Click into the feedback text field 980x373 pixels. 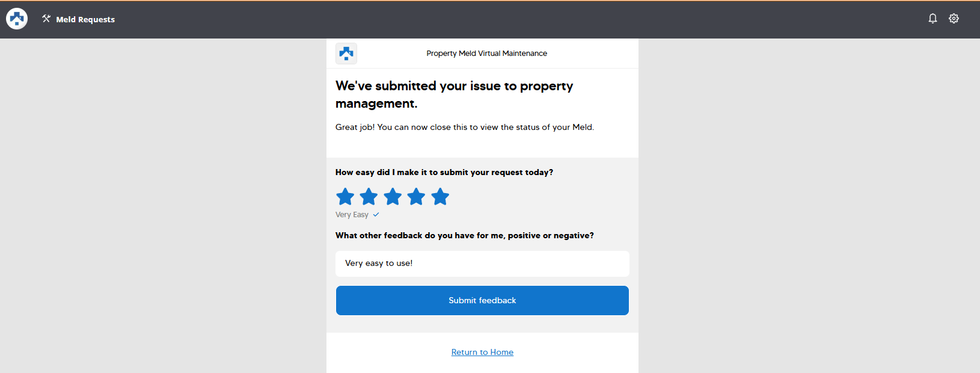(482, 264)
